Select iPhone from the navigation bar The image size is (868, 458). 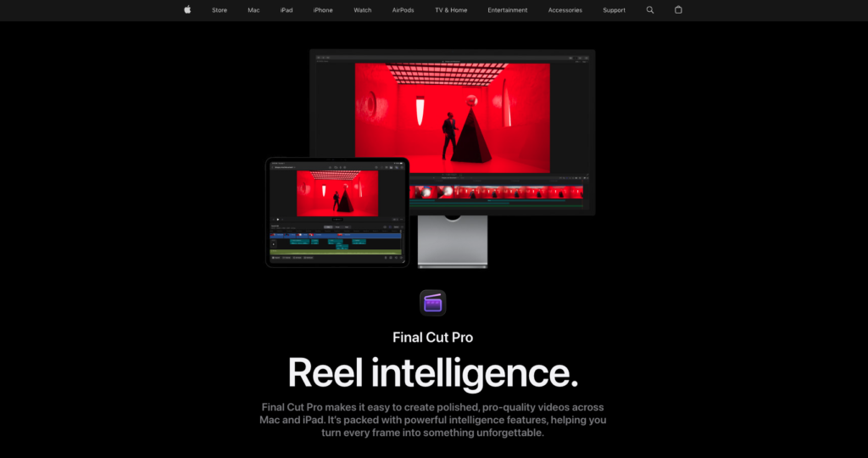tap(323, 10)
